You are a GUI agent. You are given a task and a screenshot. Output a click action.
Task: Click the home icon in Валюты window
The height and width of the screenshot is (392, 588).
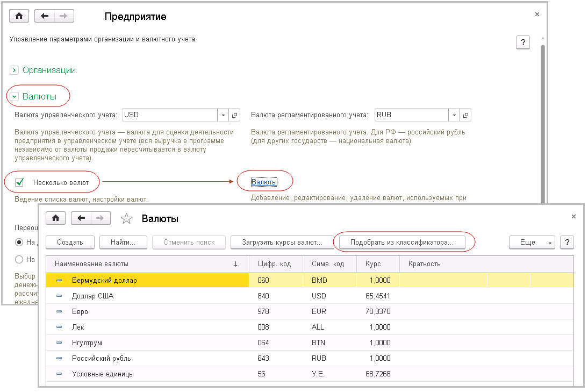click(x=55, y=218)
